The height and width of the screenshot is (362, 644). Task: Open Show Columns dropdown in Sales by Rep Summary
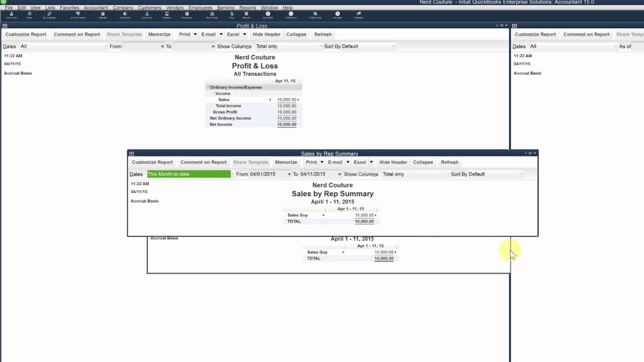click(448, 174)
